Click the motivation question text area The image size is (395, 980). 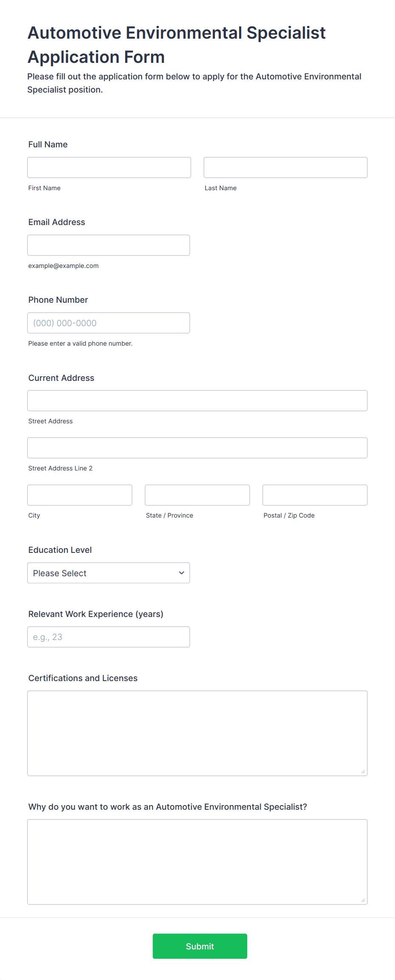point(197,862)
